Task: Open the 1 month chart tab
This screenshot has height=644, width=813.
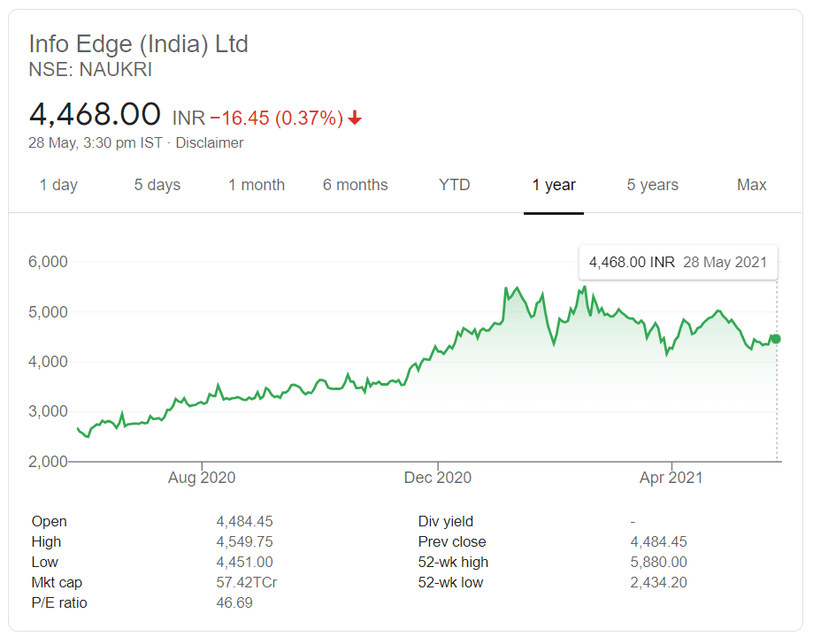Action: (257, 185)
